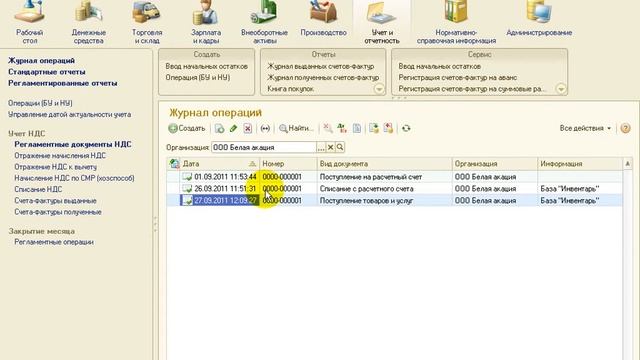Image resolution: width=640 pixels, height=360 pixels.
Task: Open Регламентные операции link
Action: (x=54, y=242)
